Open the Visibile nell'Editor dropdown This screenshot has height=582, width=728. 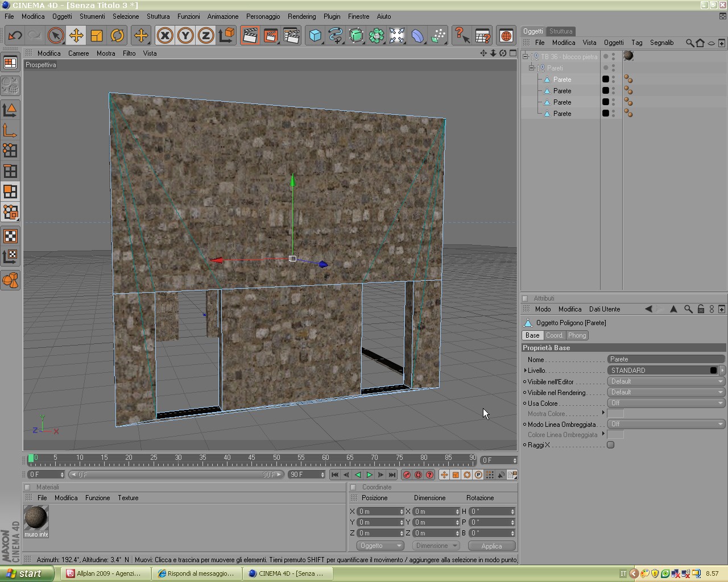pos(666,381)
